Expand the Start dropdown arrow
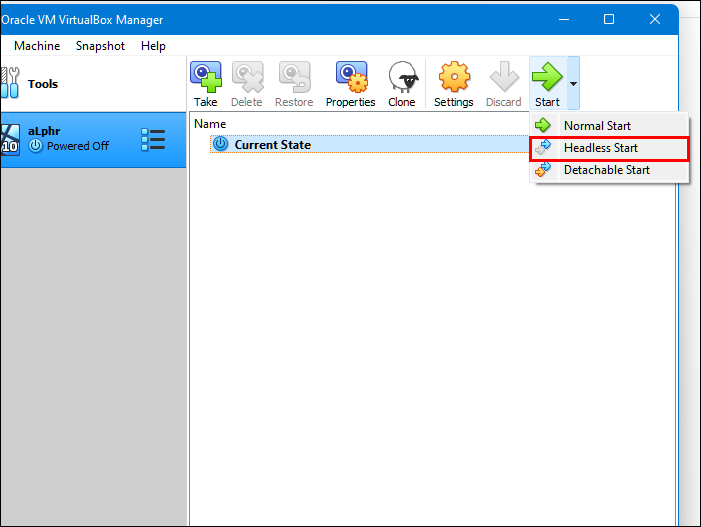Image resolution: width=701 pixels, height=527 pixels. [x=573, y=83]
